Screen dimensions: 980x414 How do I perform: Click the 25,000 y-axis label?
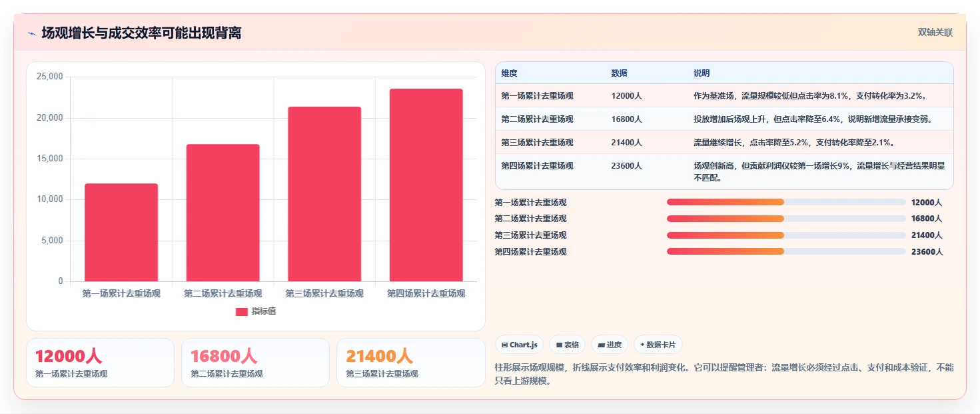pyautogui.click(x=49, y=77)
